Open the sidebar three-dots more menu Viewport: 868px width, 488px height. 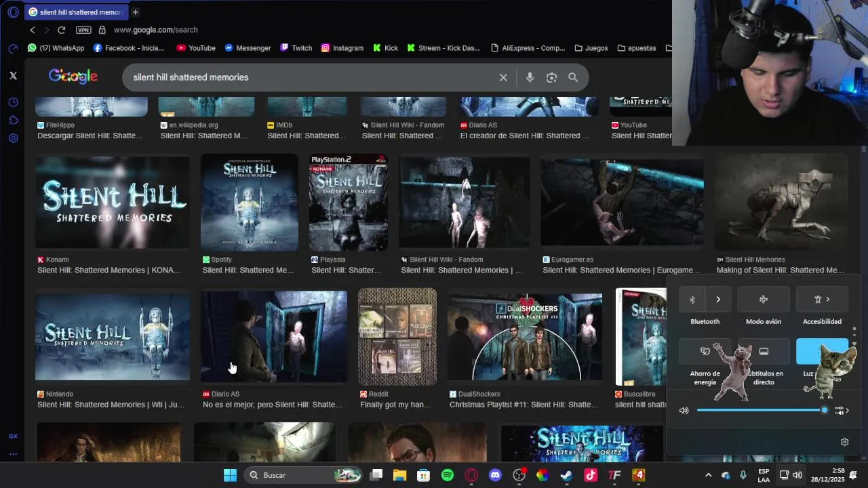tap(13, 454)
